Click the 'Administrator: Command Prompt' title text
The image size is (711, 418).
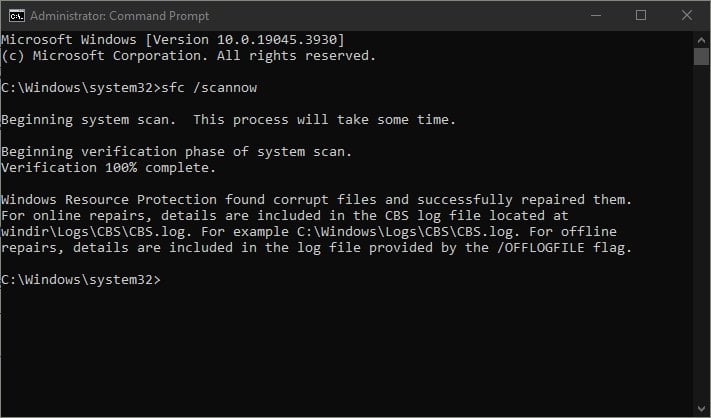(x=120, y=16)
